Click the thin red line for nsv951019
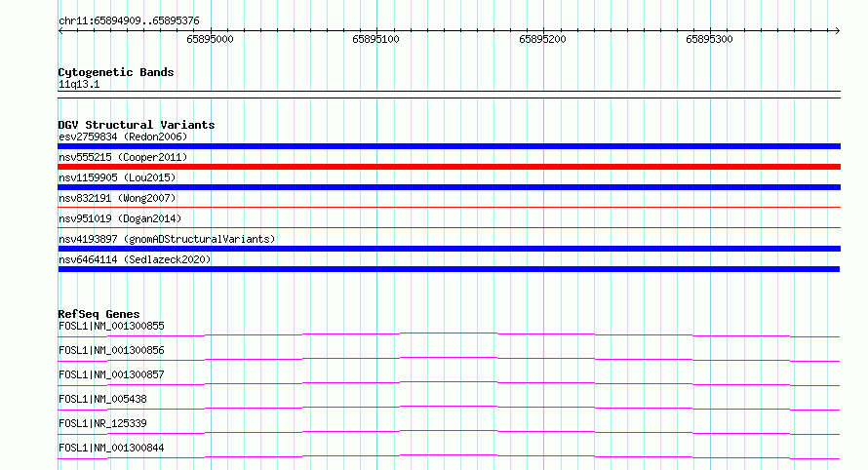The height and width of the screenshot is (470, 868). (449, 227)
